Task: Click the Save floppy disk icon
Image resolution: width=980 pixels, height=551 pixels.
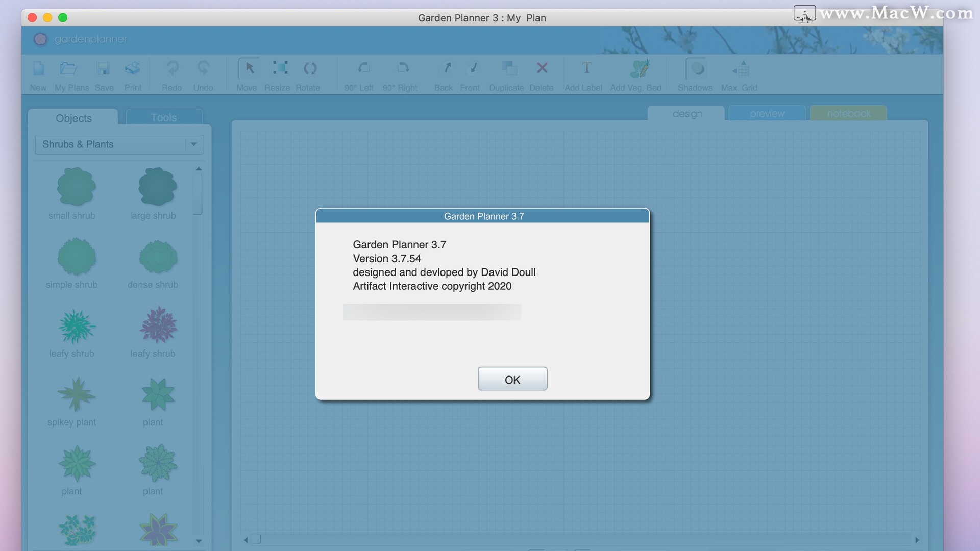Action: coord(104,69)
